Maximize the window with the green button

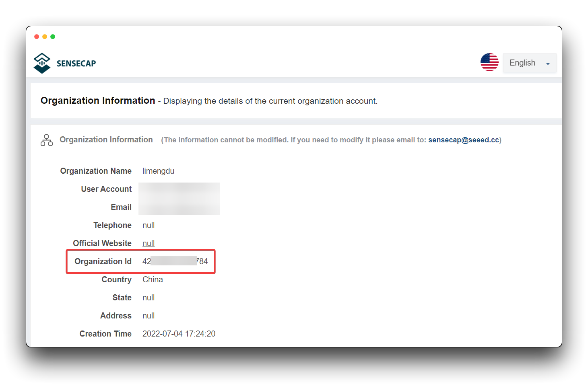coord(53,37)
